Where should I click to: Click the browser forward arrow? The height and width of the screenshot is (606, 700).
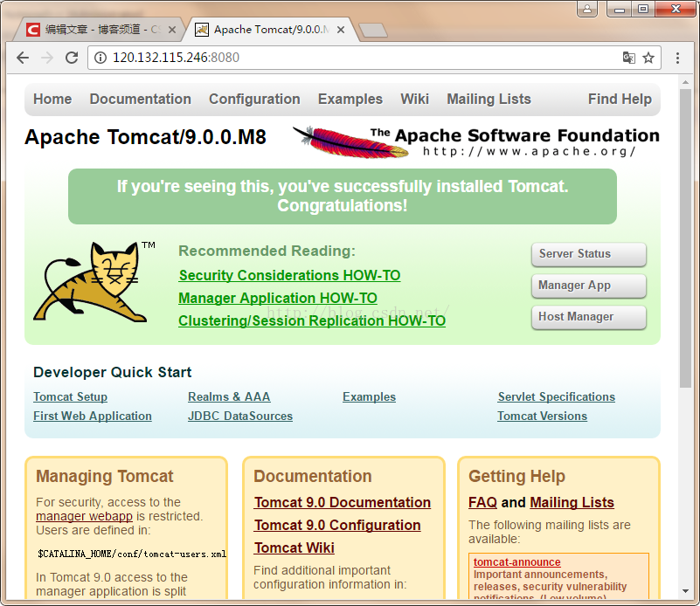point(47,58)
